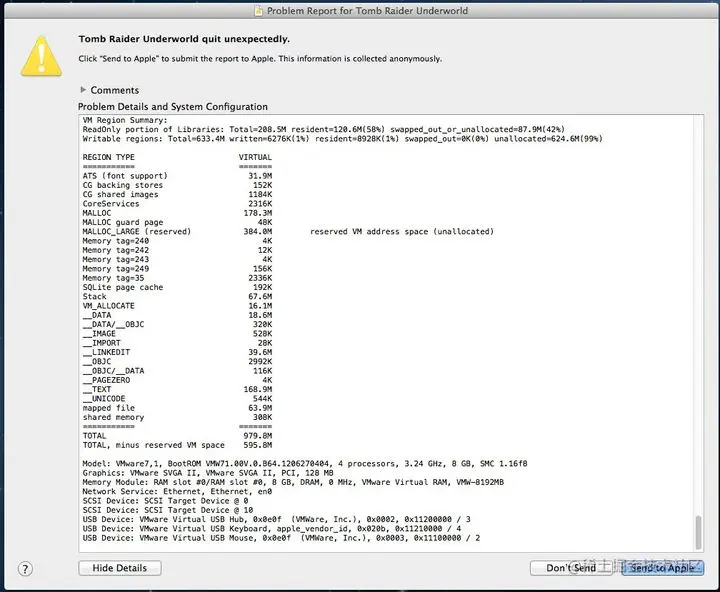The width and height of the screenshot is (720, 592).
Task: Click the 'TOTAL' 979.8M row
Action: click(177, 435)
